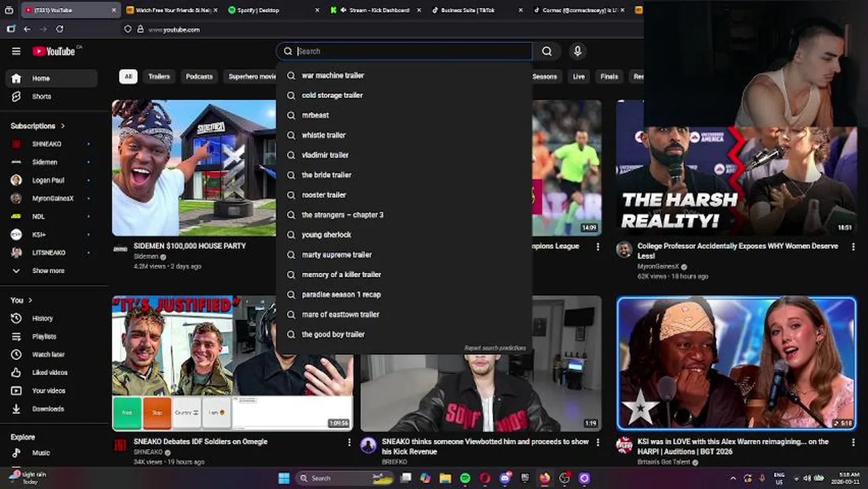Select the Trailers filter chip
Image resolution: width=868 pixels, height=489 pixels.
pos(159,77)
